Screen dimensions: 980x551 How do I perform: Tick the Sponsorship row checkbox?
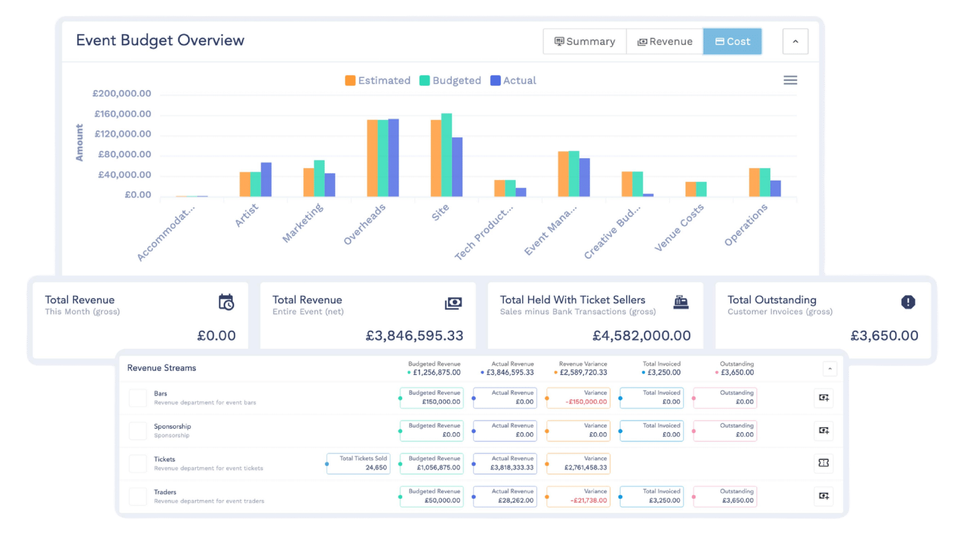(137, 430)
